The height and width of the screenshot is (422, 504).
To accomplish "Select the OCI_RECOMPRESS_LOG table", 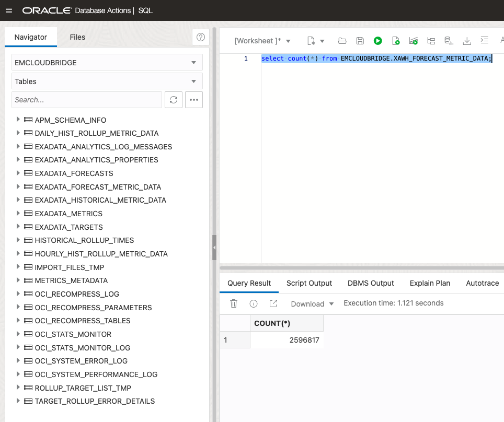I will [77, 294].
